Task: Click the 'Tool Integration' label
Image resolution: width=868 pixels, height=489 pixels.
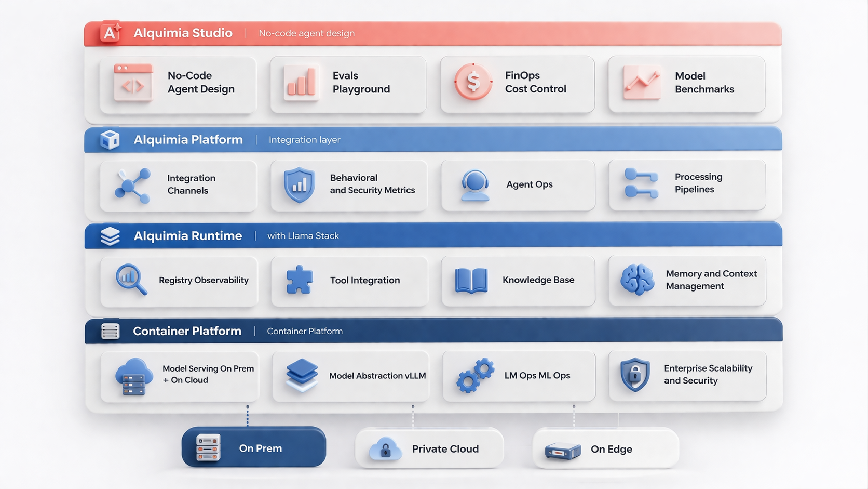Action: [365, 280]
